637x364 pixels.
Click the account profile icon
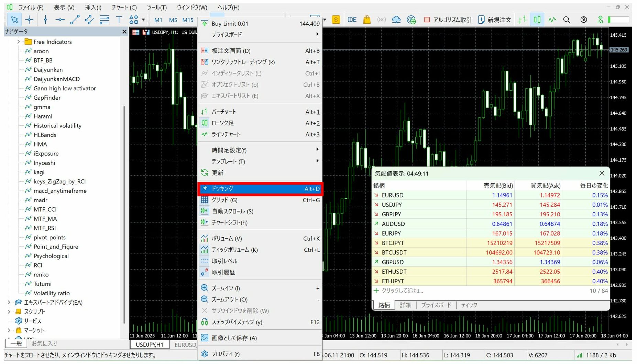pos(583,20)
